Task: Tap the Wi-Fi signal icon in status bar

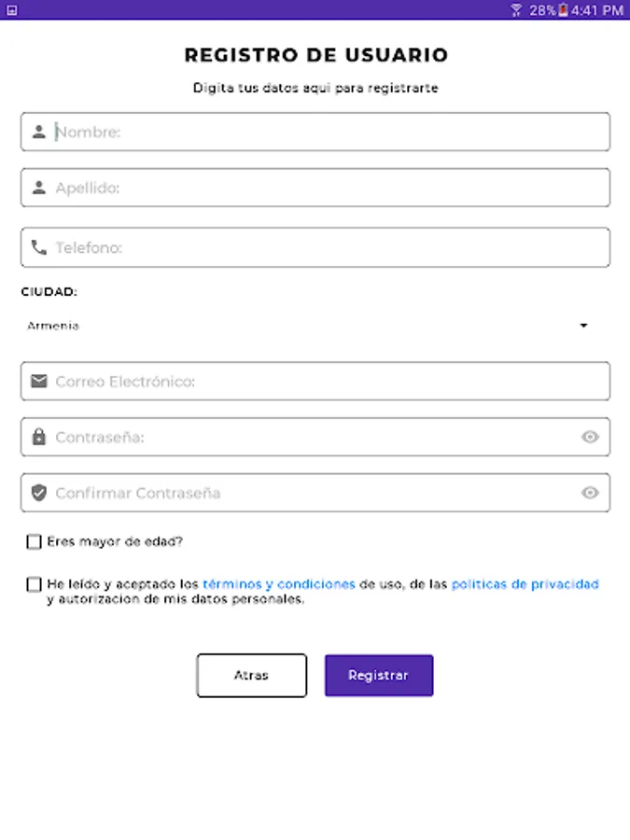Action: (x=516, y=10)
